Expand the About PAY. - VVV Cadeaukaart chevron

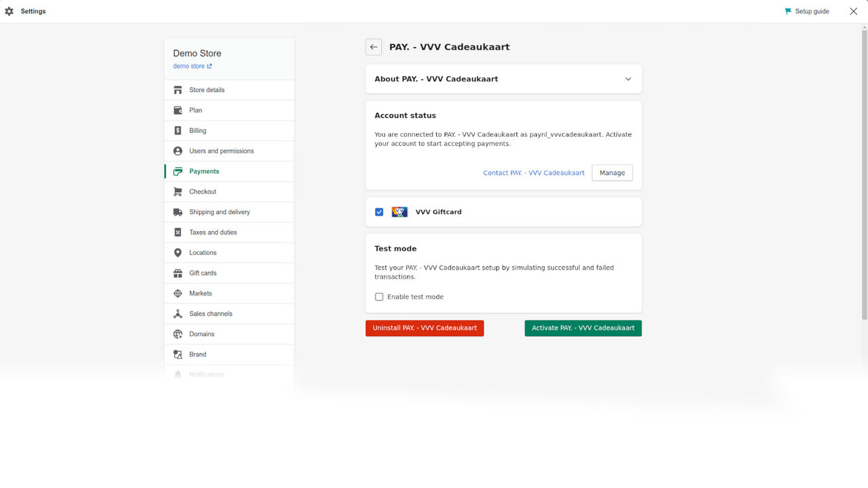(628, 79)
